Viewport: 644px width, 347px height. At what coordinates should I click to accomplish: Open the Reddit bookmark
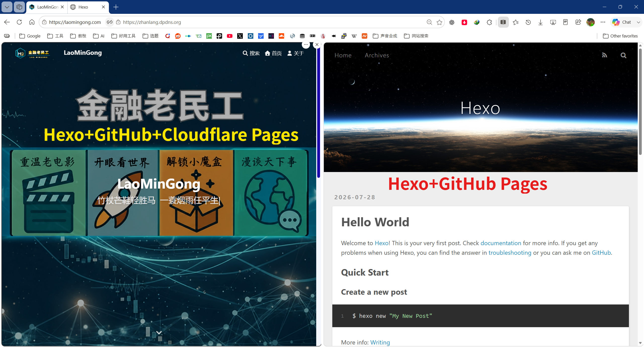point(178,36)
